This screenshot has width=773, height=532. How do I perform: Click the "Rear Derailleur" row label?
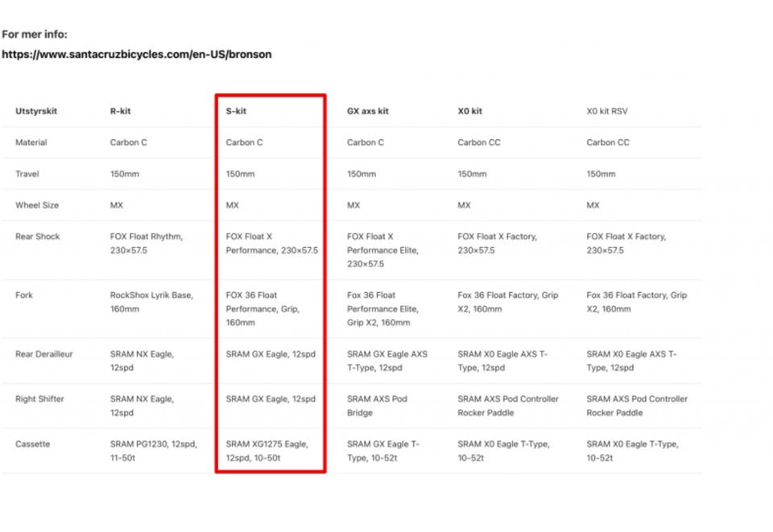coord(43,353)
